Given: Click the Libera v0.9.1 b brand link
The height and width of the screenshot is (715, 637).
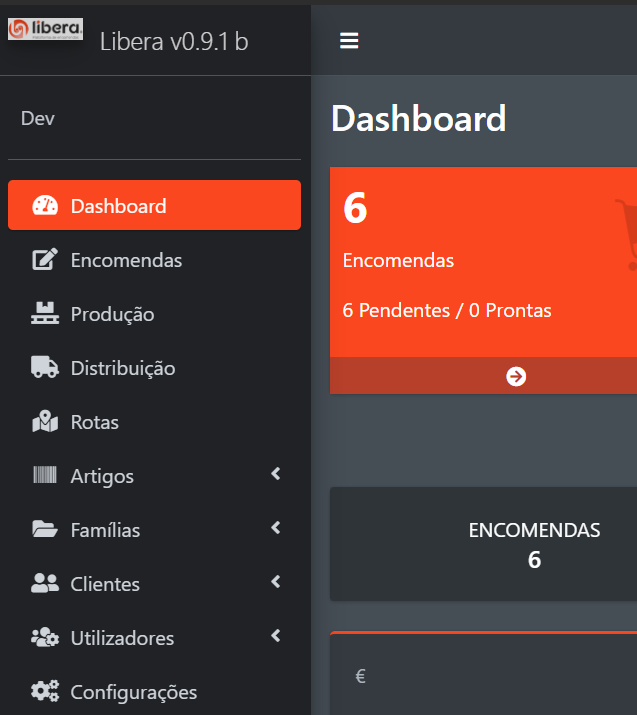Looking at the screenshot, I should pos(174,41).
